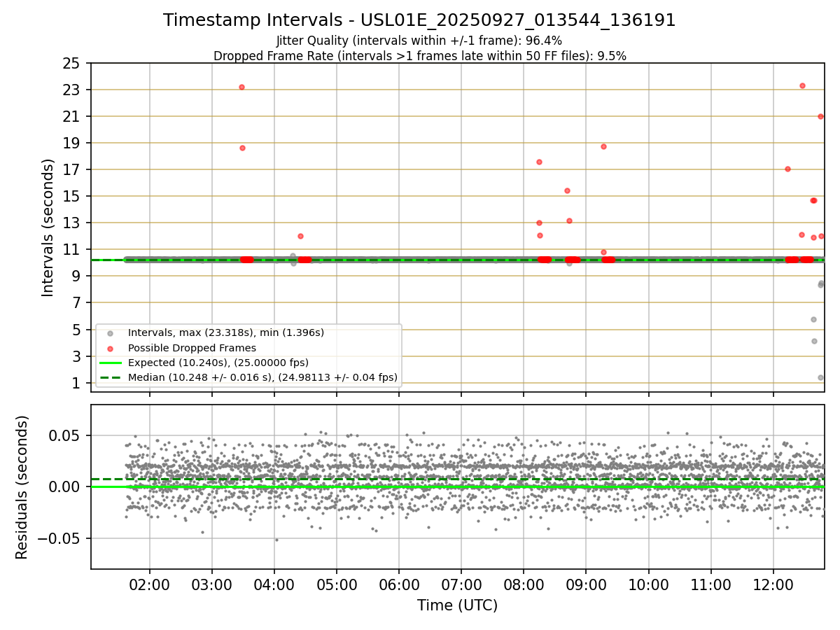Click the 19 tick on intervals axis
Image resolution: width=840 pixels, height=630 pixels.
tap(71, 143)
